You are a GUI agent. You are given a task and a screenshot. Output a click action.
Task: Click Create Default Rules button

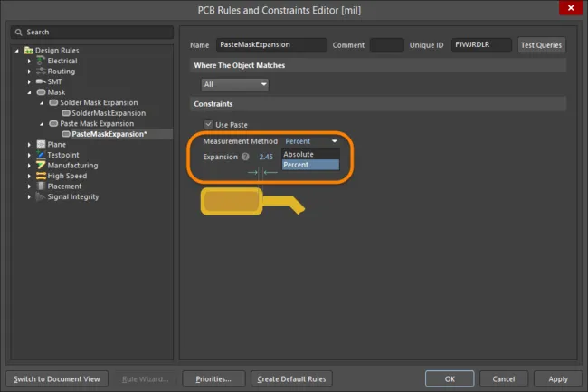click(291, 378)
